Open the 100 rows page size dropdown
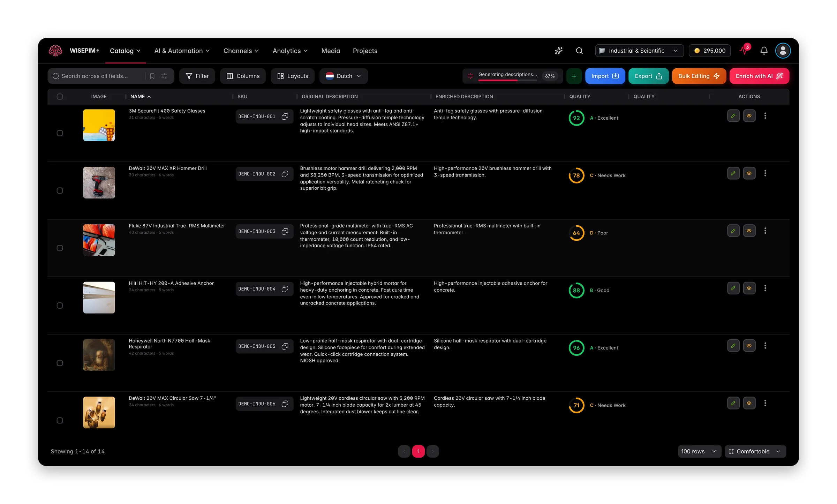This screenshot has width=837, height=504. pyautogui.click(x=699, y=451)
